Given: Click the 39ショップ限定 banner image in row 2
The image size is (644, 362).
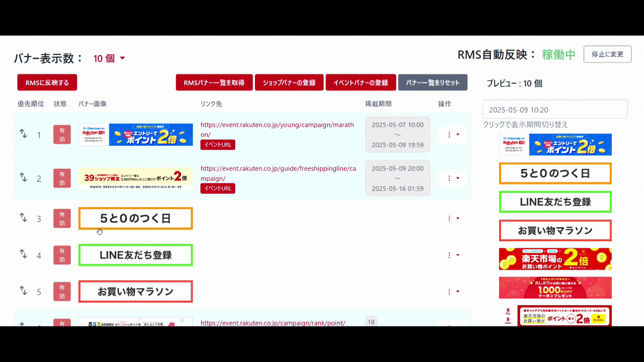Looking at the screenshot, I should (136, 178).
